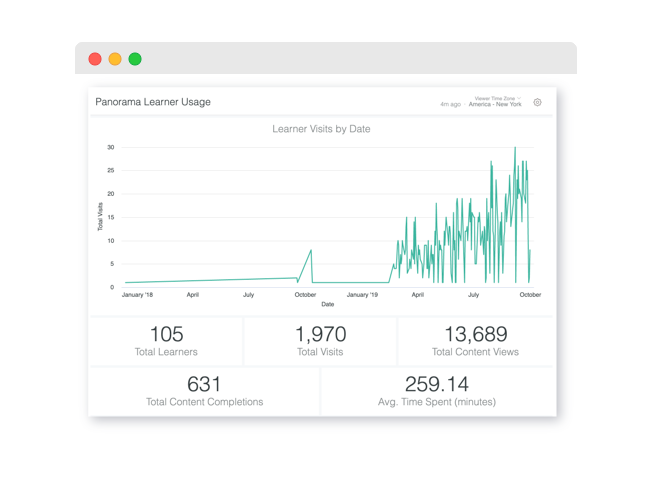Click the January '19 axis label

[362, 295]
